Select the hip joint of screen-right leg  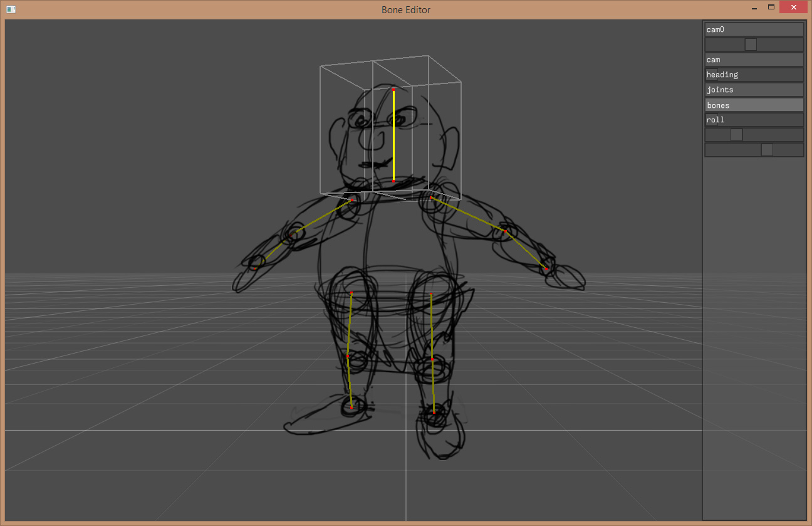coord(431,294)
